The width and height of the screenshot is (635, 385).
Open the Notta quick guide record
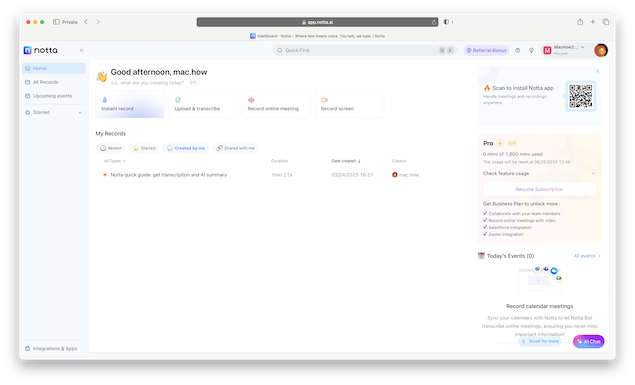tap(168, 175)
